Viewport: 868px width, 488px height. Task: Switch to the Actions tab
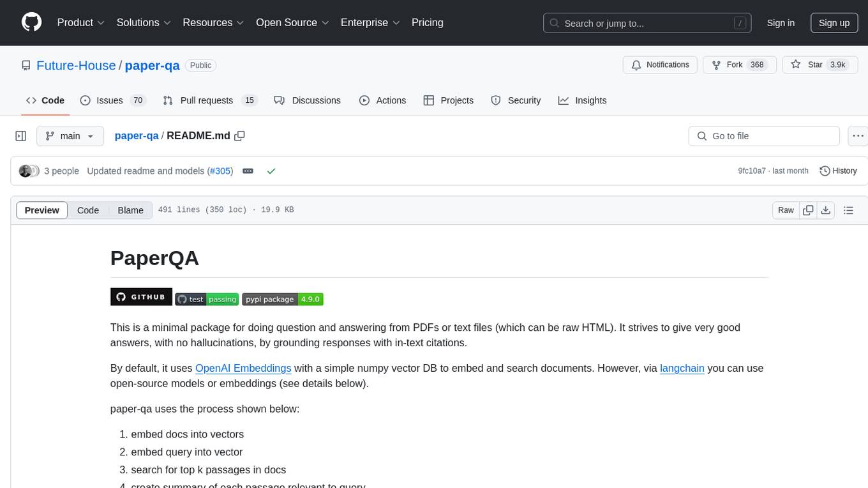click(382, 100)
